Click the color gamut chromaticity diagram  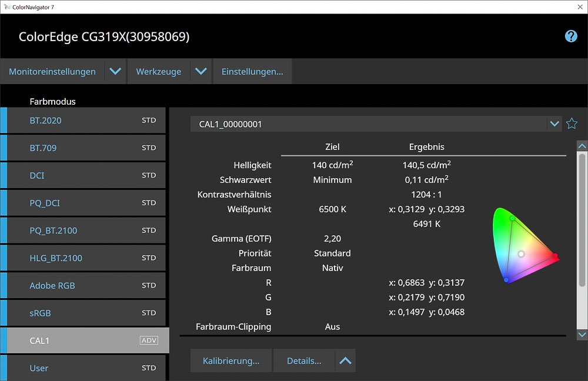point(525,245)
